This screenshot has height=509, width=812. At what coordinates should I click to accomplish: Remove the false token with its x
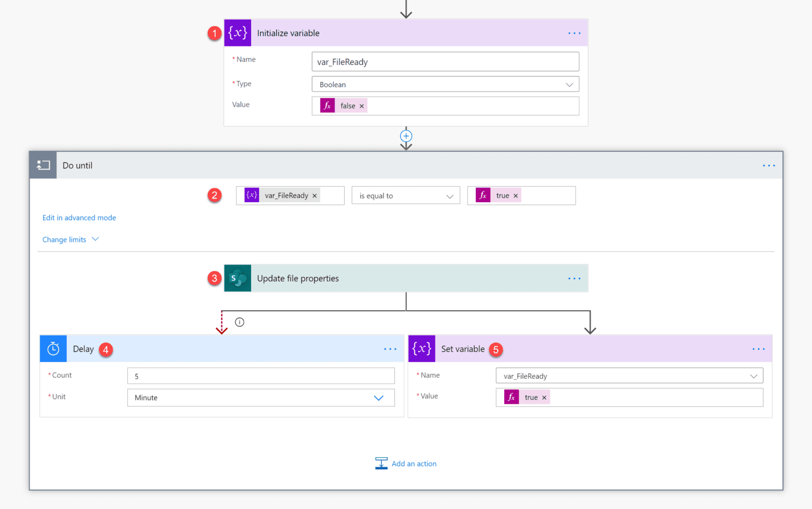click(362, 105)
